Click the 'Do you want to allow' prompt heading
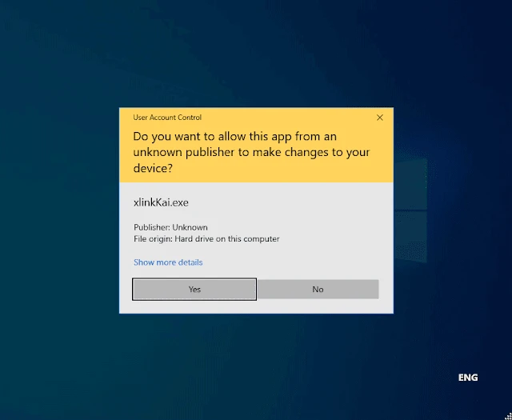512x420 pixels. tap(251, 152)
